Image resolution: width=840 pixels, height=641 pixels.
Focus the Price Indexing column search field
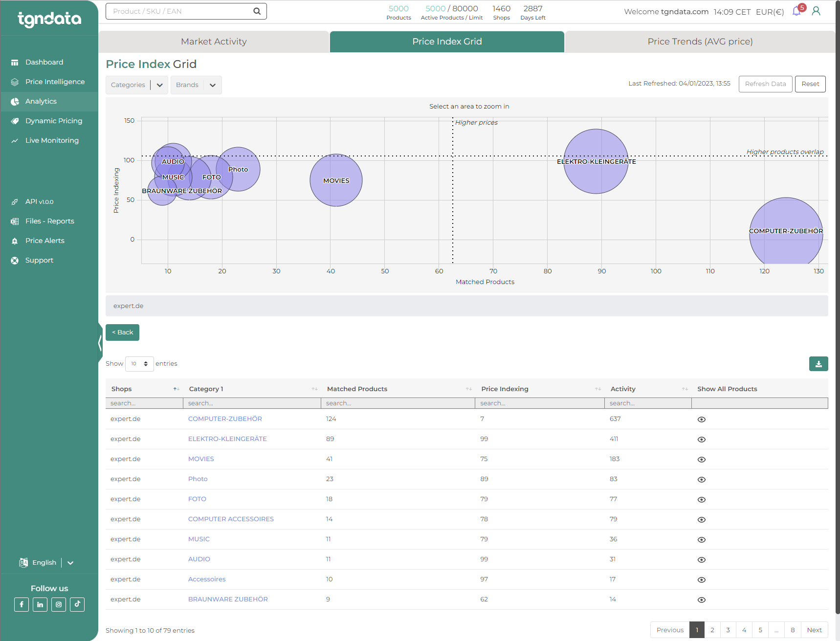pyautogui.click(x=540, y=403)
